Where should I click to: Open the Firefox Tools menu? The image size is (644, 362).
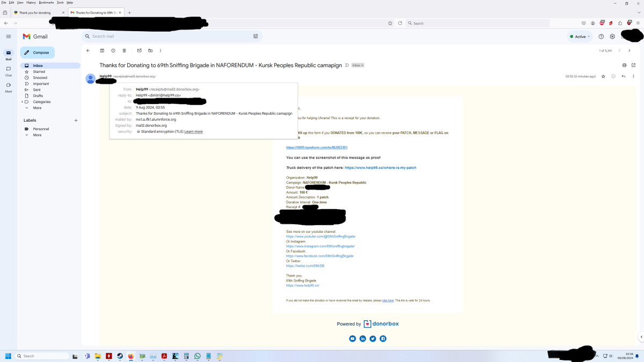[x=60, y=3]
